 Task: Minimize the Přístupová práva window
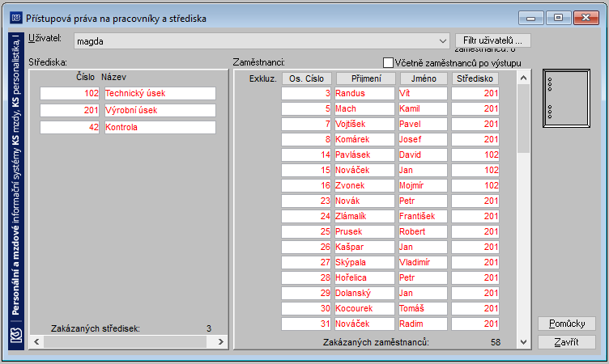click(531, 18)
